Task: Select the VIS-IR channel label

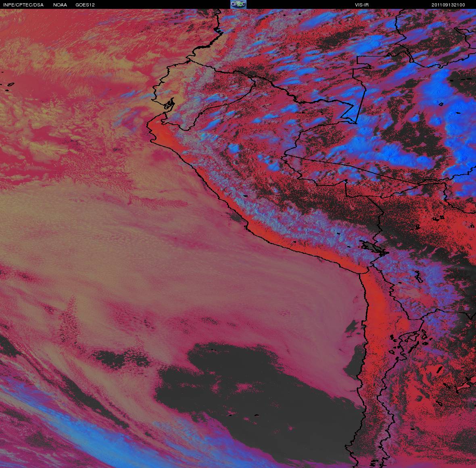Action: coord(362,5)
